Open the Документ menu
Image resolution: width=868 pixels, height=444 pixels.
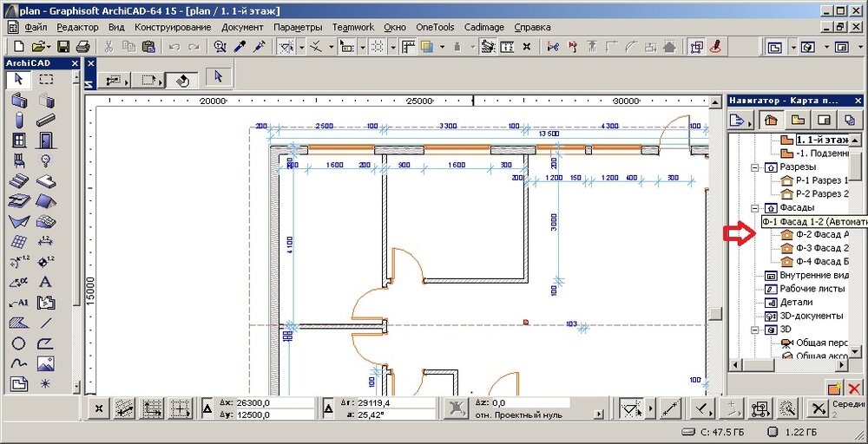pyautogui.click(x=242, y=27)
